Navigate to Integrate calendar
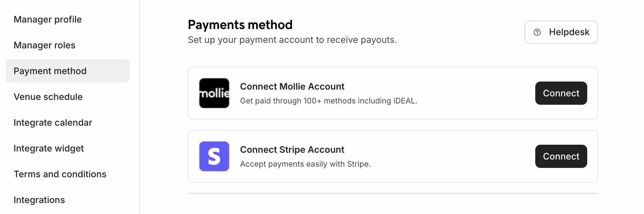This screenshot has height=214, width=644. [53, 122]
